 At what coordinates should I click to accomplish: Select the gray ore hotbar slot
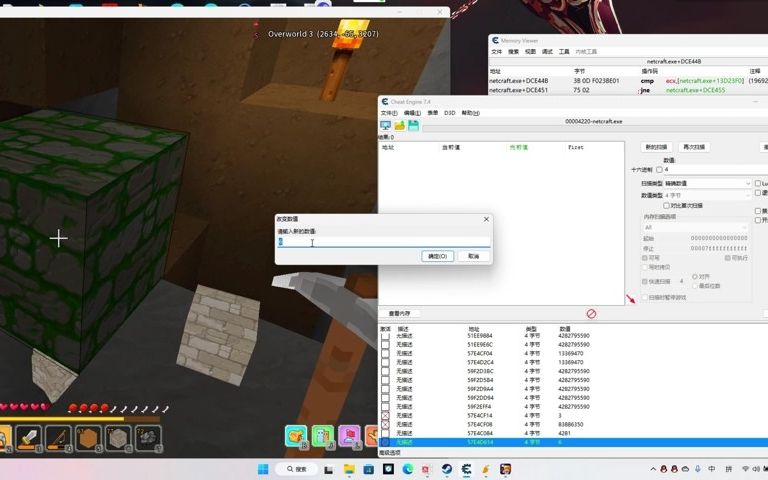click(x=148, y=437)
